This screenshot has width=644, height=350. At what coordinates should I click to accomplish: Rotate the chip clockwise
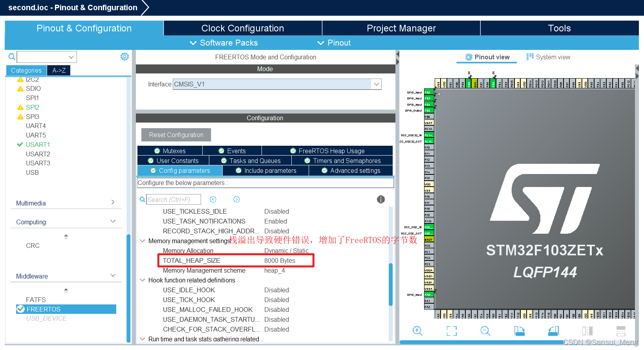click(519, 331)
